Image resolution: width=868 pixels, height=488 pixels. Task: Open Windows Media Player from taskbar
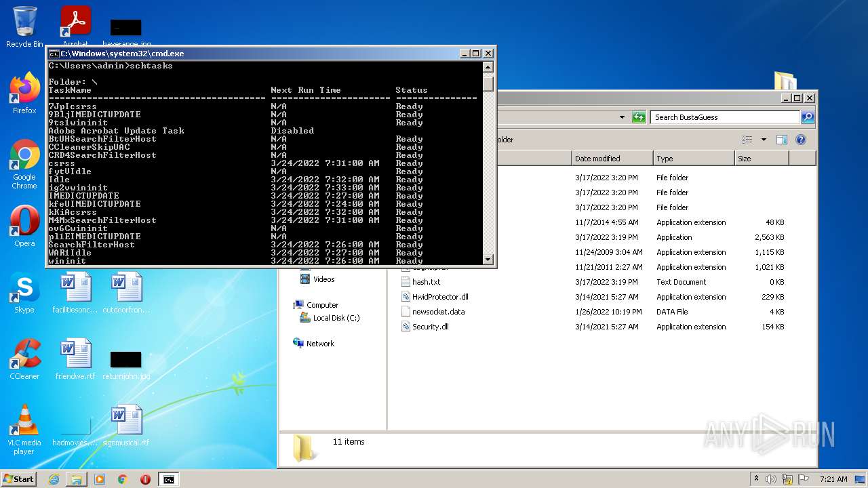pos(100,479)
